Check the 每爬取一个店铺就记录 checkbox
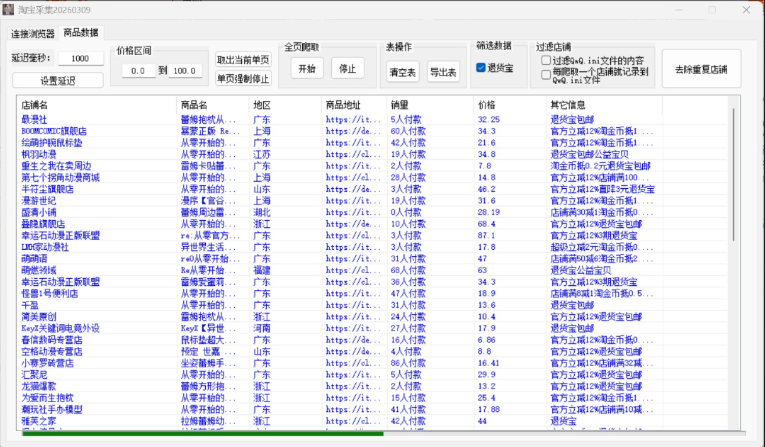The height and width of the screenshot is (447, 765). 545,73
